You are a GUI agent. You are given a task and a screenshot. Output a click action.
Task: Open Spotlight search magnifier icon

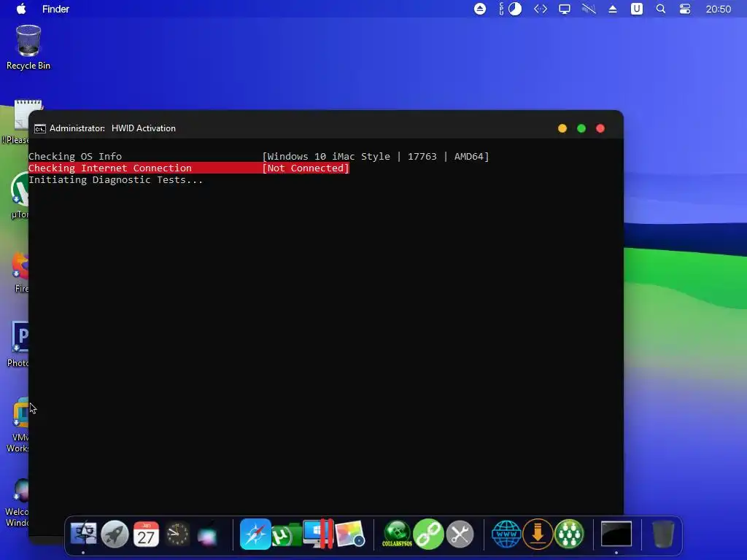point(661,9)
